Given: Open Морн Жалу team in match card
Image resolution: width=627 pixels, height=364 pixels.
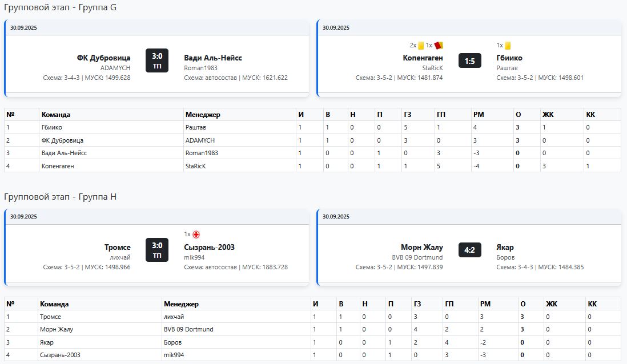Looking at the screenshot, I should [422, 247].
